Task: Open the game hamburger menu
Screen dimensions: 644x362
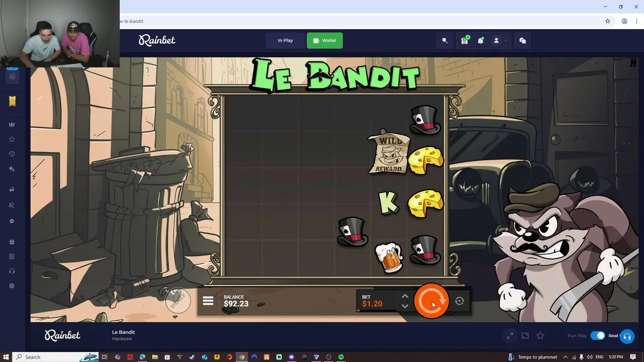Action: pos(208,301)
